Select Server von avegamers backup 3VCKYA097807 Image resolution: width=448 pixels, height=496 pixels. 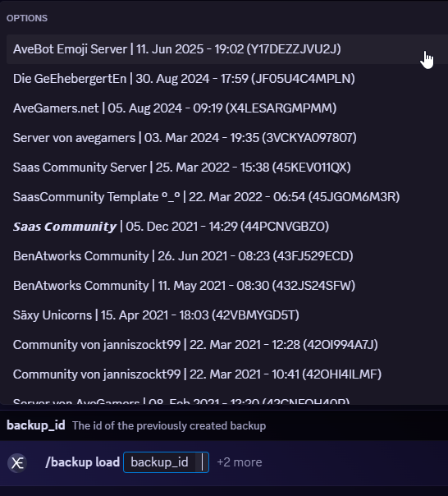pos(227,138)
